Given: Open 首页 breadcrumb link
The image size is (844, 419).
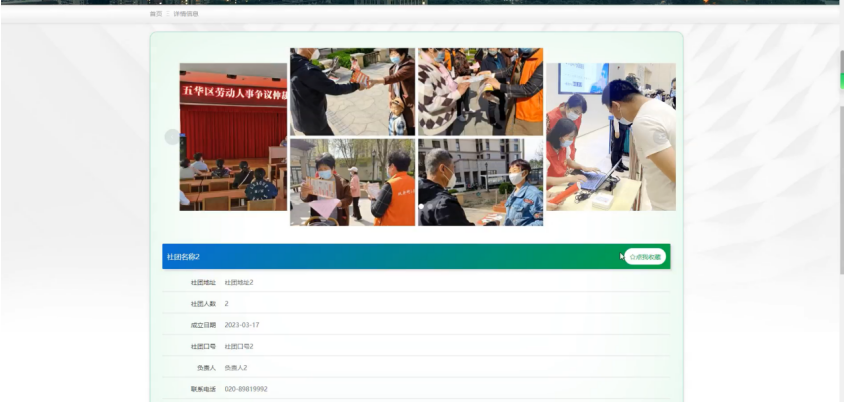Looking at the screenshot, I should (156, 14).
